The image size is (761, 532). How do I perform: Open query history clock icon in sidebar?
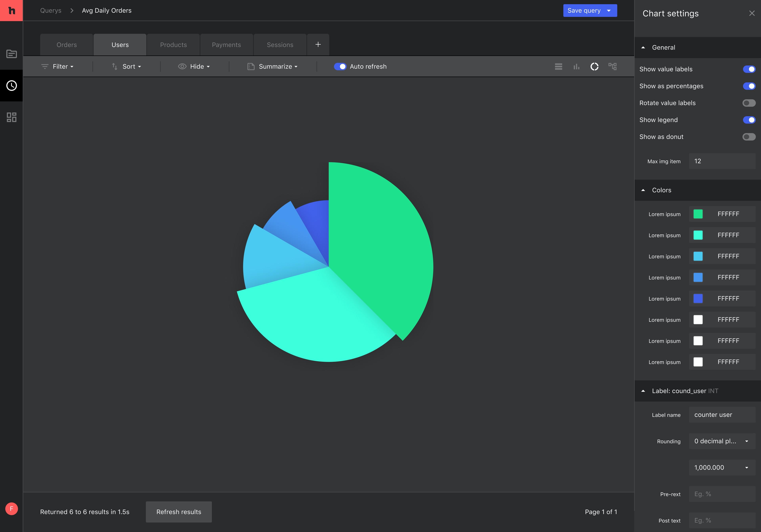[x=12, y=86]
